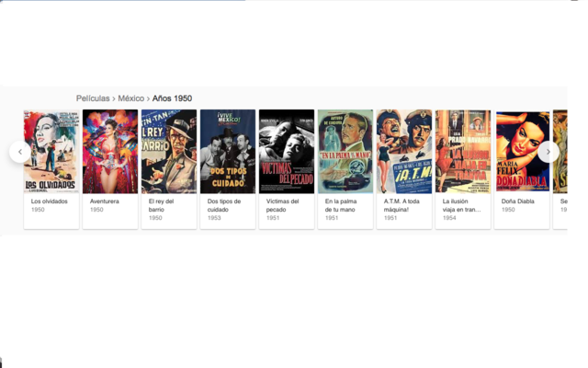Click the partially visible last movie card
The image size is (588, 368).
[560, 169]
